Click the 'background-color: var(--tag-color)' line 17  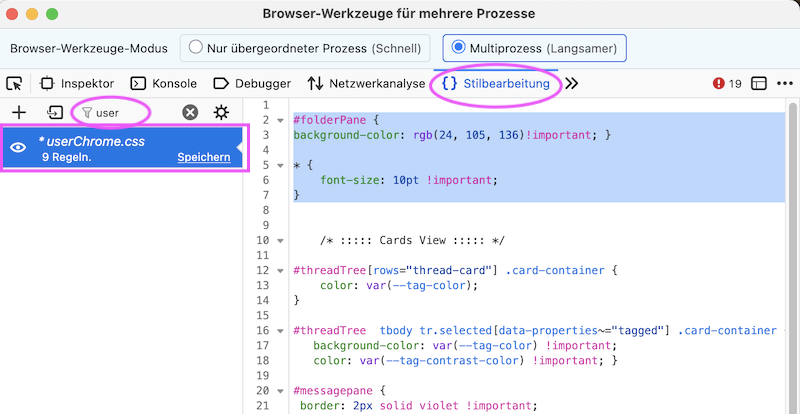[465, 346]
